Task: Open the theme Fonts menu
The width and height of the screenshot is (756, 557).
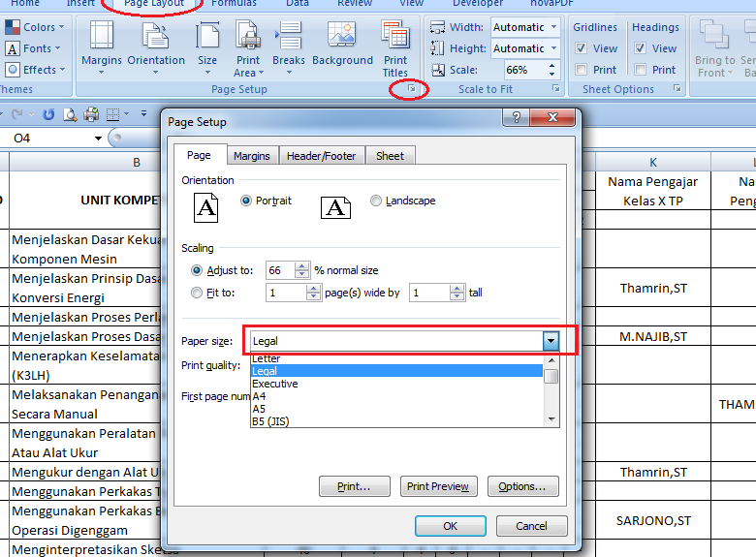Action: coord(33,48)
